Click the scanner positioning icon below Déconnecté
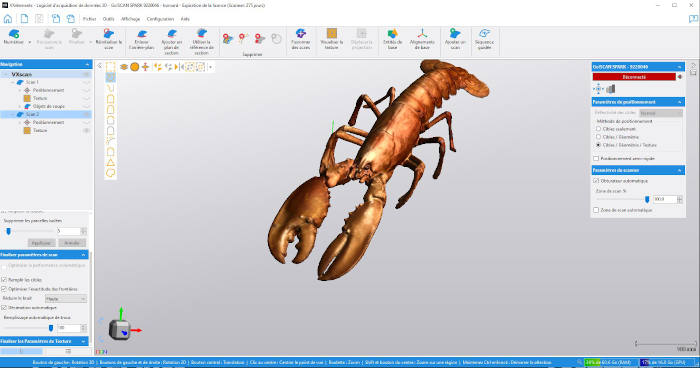The height and width of the screenshot is (368, 700). tap(598, 89)
